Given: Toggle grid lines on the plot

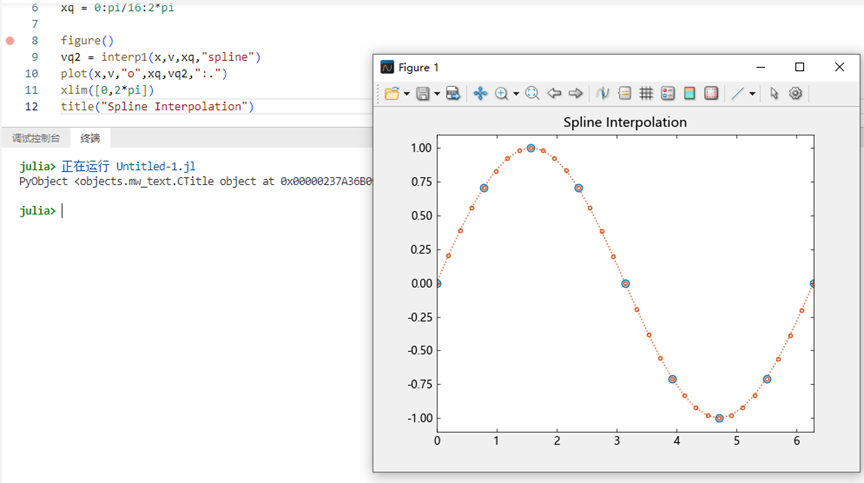Looking at the screenshot, I should pyautogui.click(x=646, y=94).
